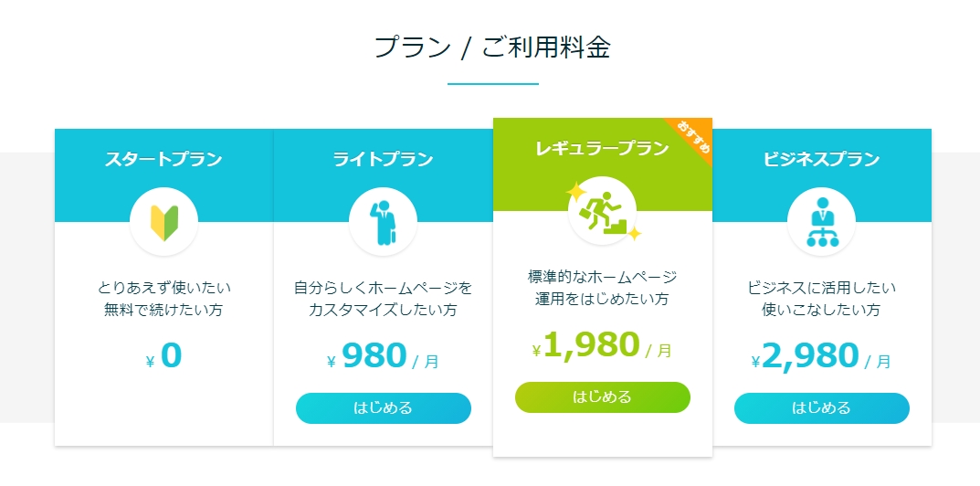Screen dimensions: 980x486
Task: Click the businessman with briefcase icon
Action: 383,222
